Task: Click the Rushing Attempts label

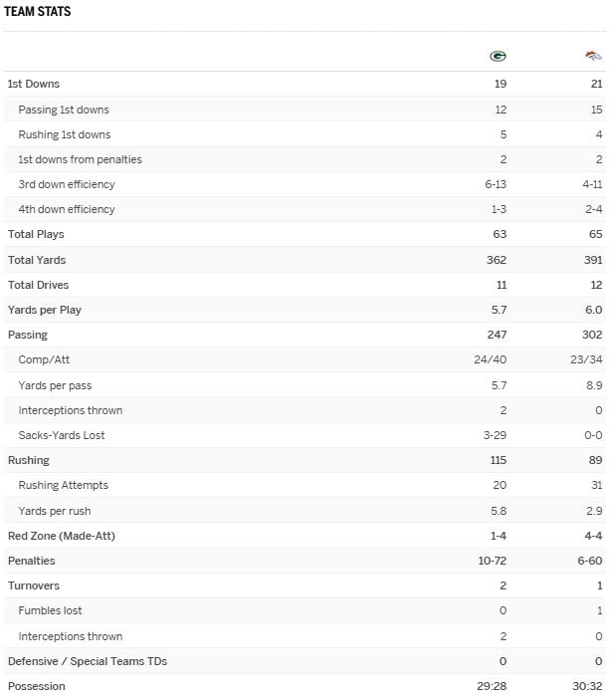Action: pos(63,485)
